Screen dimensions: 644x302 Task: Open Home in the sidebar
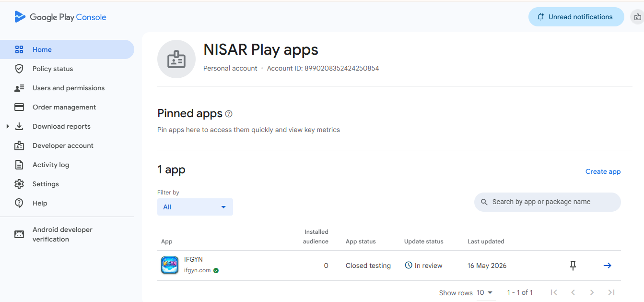tap(67, 49)
